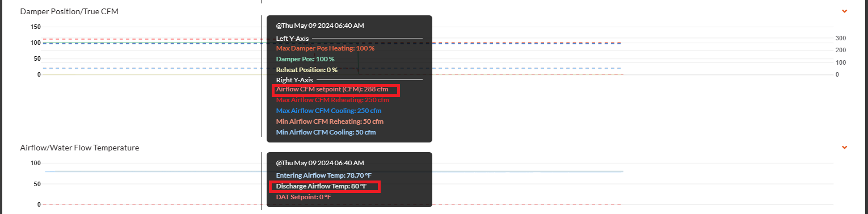
Task: Click the timestamp in the damper chart tooltip
Action: point(320,26)
